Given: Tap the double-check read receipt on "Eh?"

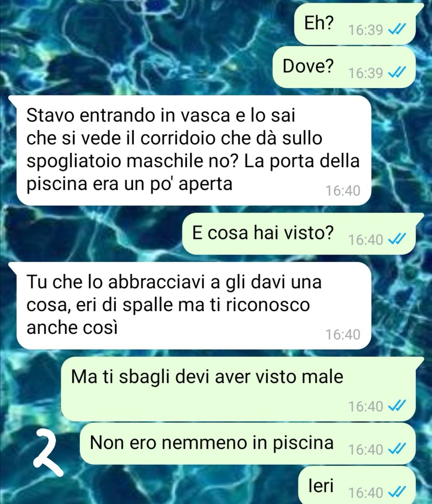Looking at the screenshot, I should click(398, 30).
